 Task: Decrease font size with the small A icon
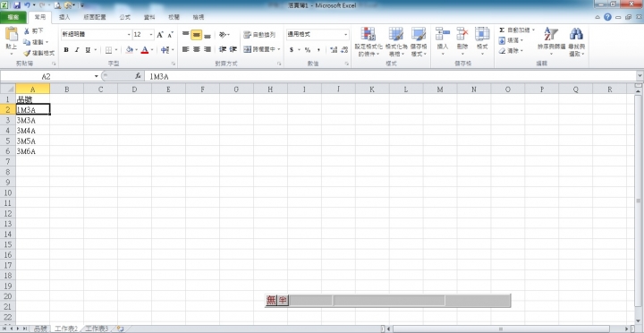[170, 35]
